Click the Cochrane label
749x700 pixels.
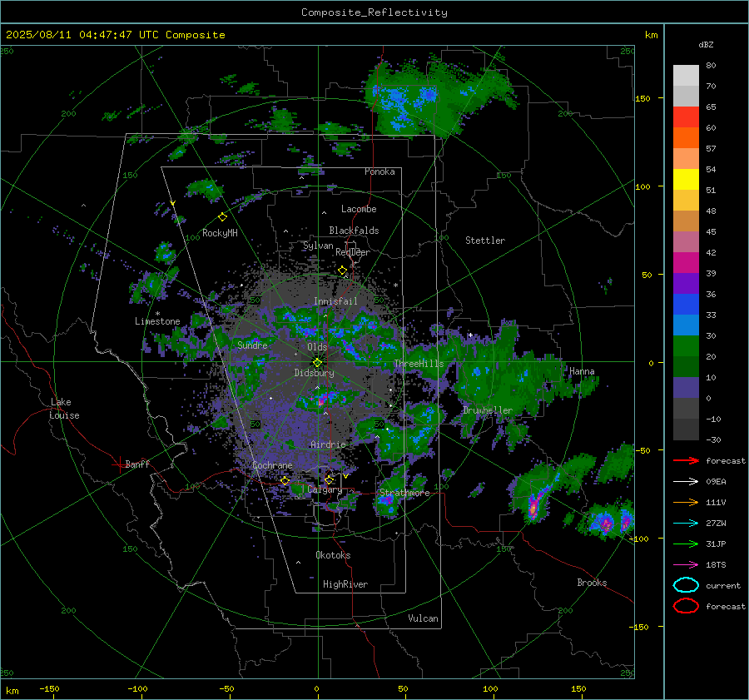pos(272,465)
